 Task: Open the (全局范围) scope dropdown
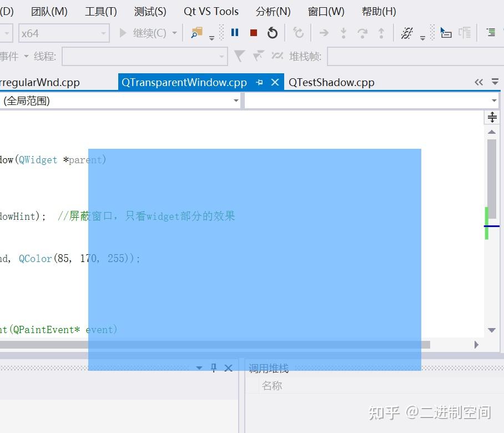pyautogui.click(x=236, y=100)
